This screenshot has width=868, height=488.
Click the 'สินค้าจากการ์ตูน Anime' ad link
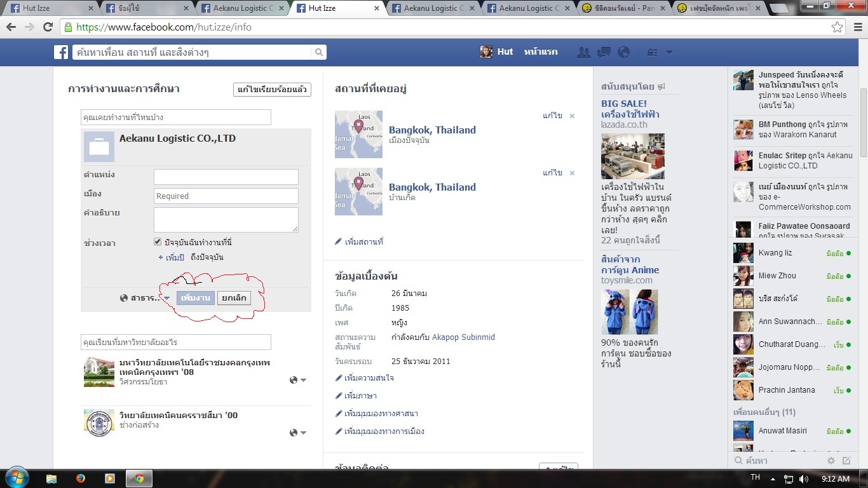[630, 264]
